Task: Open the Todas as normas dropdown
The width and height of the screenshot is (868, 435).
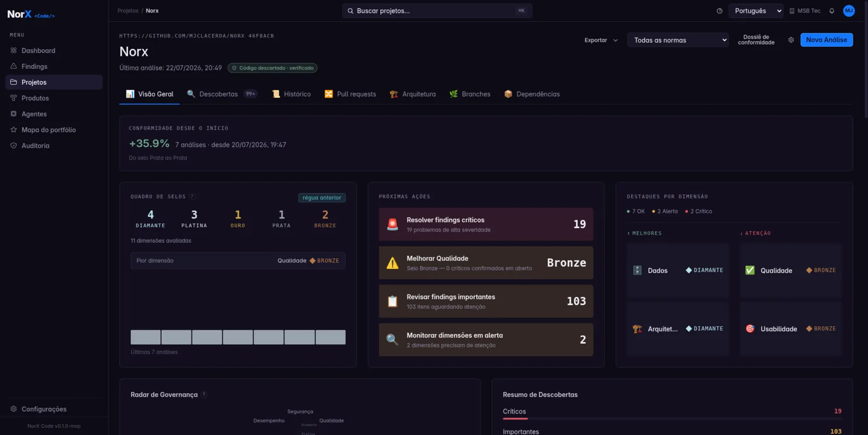Action: 678,40
